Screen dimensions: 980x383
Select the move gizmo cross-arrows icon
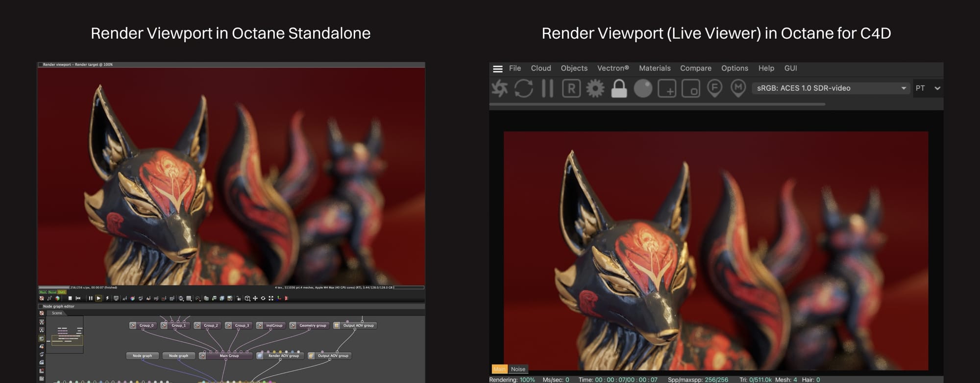[255, 298]
